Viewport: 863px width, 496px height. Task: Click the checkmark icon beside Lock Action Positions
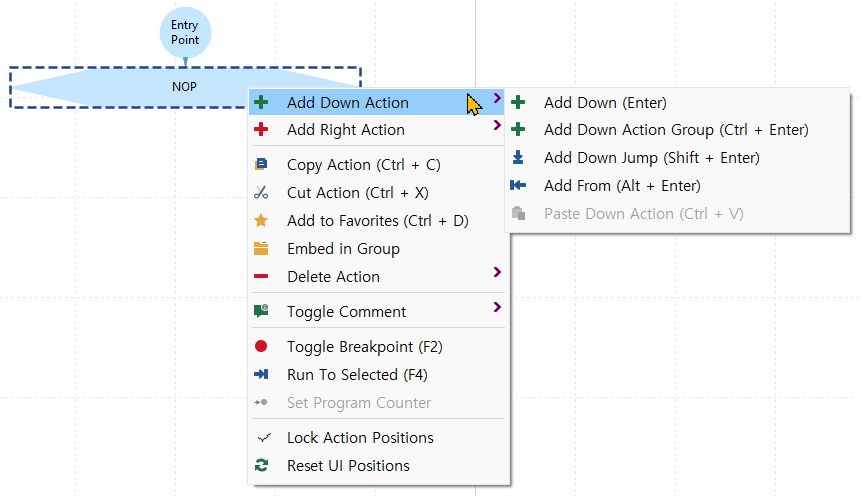click(x=264, y=438)
